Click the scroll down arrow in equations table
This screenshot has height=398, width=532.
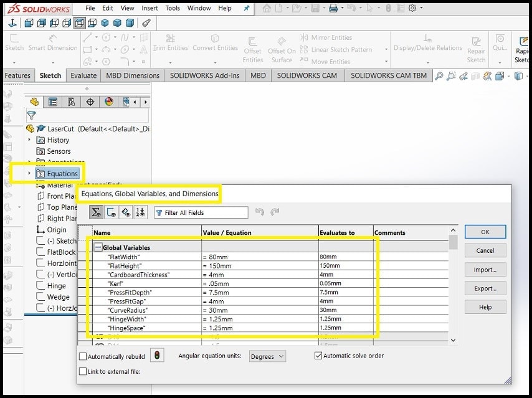coord(454,340)
